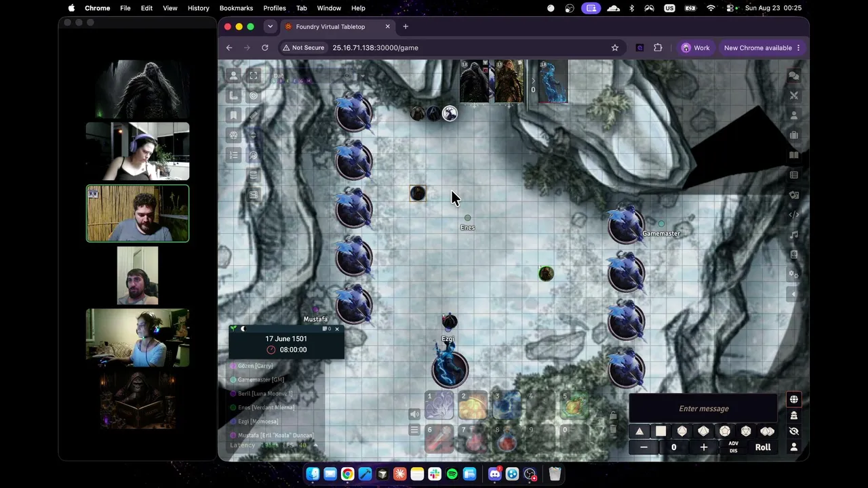
Task: Toggle the hotbar lock icon
Action: 613,415
